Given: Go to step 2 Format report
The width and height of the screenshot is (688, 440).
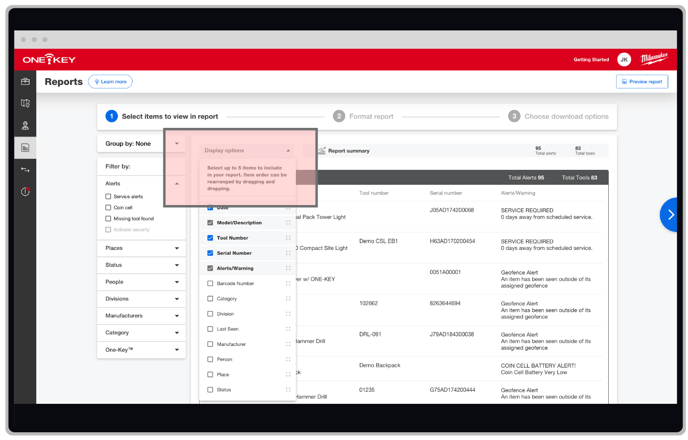Looking at the screenshot, I should click(363, 116).
